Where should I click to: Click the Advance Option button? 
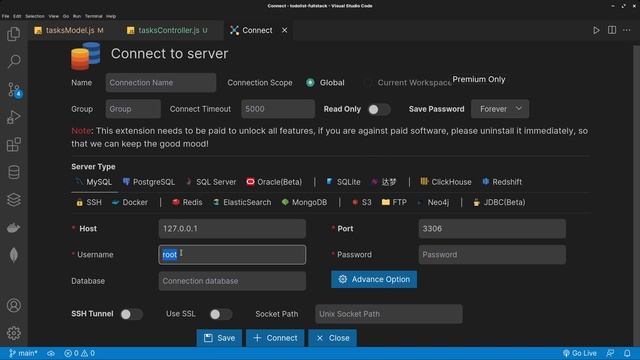374,279
